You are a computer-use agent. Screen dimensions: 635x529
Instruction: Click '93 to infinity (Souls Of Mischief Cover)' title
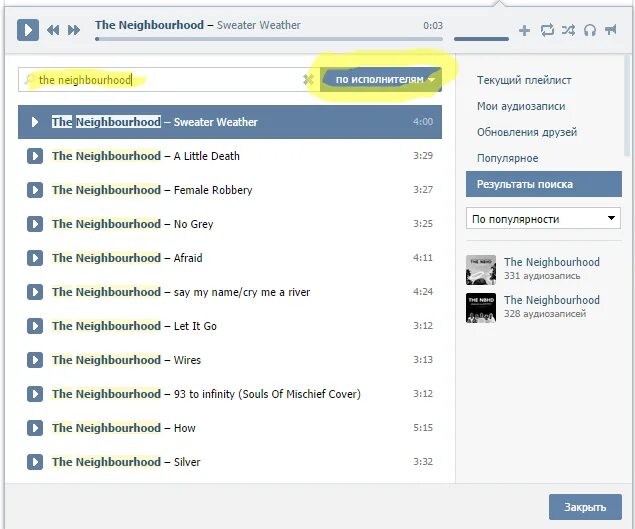(267, 394)
